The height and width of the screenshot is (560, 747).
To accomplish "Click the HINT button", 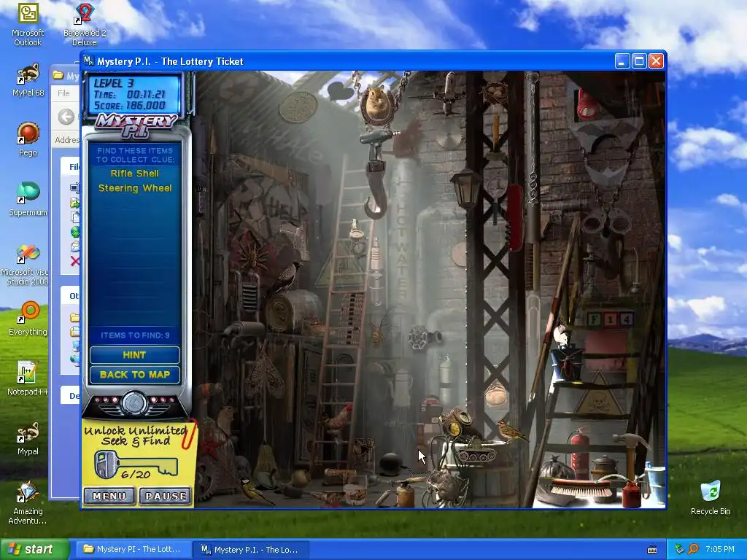I will [135, 355].
